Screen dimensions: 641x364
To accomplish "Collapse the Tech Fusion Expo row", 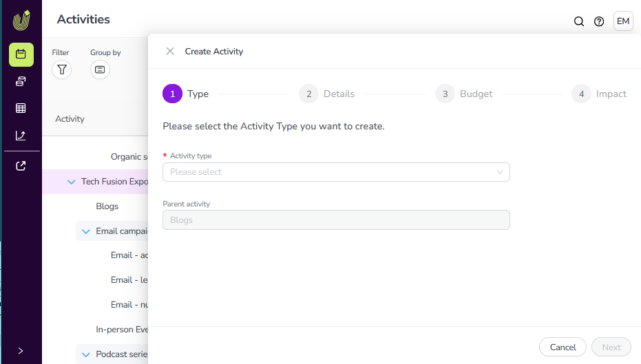I will point(71,182).
